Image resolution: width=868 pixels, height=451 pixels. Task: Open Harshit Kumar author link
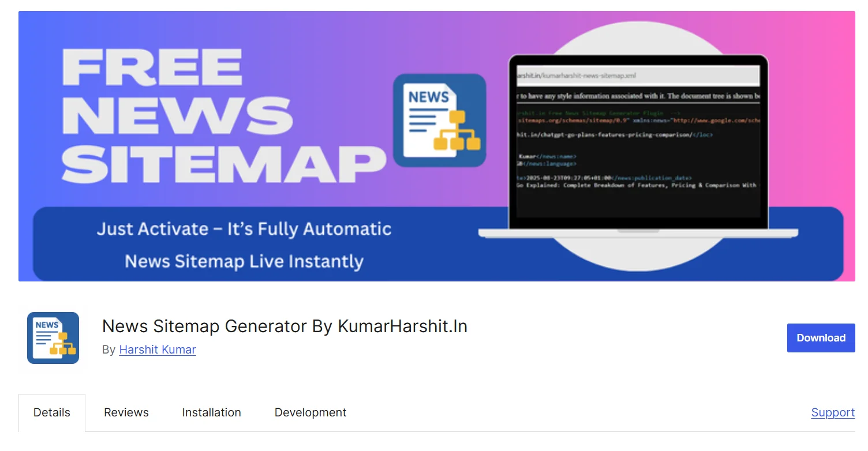(x=158, y=349)
